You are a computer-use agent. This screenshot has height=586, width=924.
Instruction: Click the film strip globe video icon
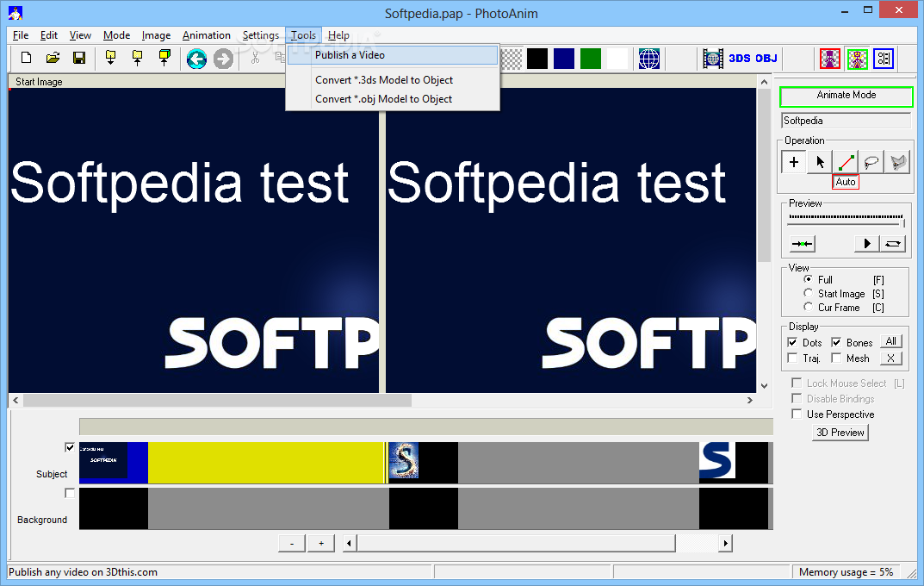pyautogui.click(x=713, y=59)
